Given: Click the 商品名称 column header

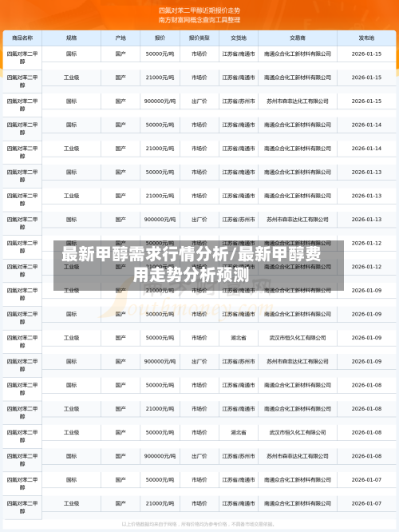Looking at the screenshot, I should pyautogui.click(x=22, y=38).
